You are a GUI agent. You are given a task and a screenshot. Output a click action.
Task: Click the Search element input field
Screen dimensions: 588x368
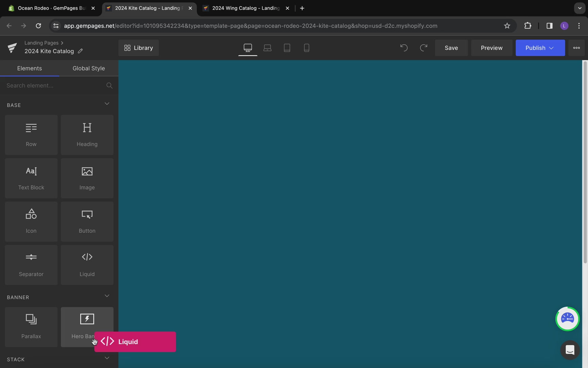[x=54, y=86]
